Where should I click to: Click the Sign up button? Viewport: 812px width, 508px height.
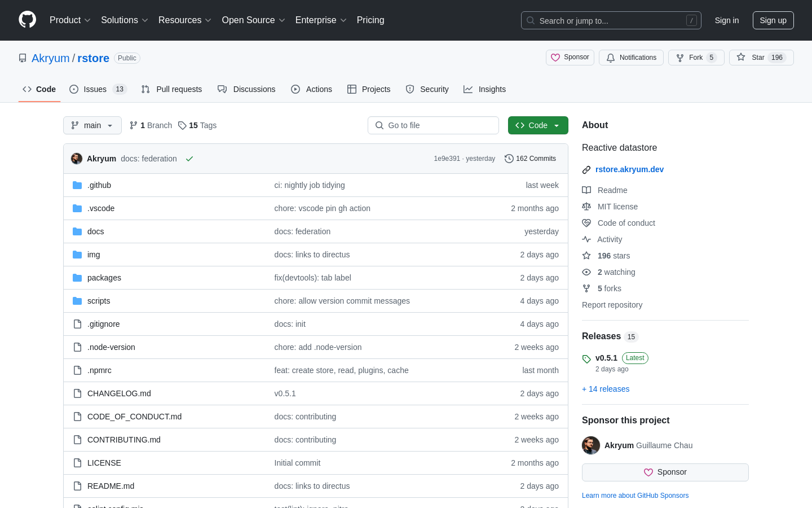click(x=773, y=20)
